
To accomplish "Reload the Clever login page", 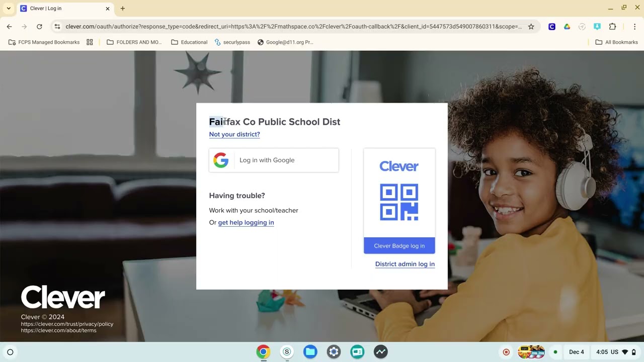I will [39, 27].
